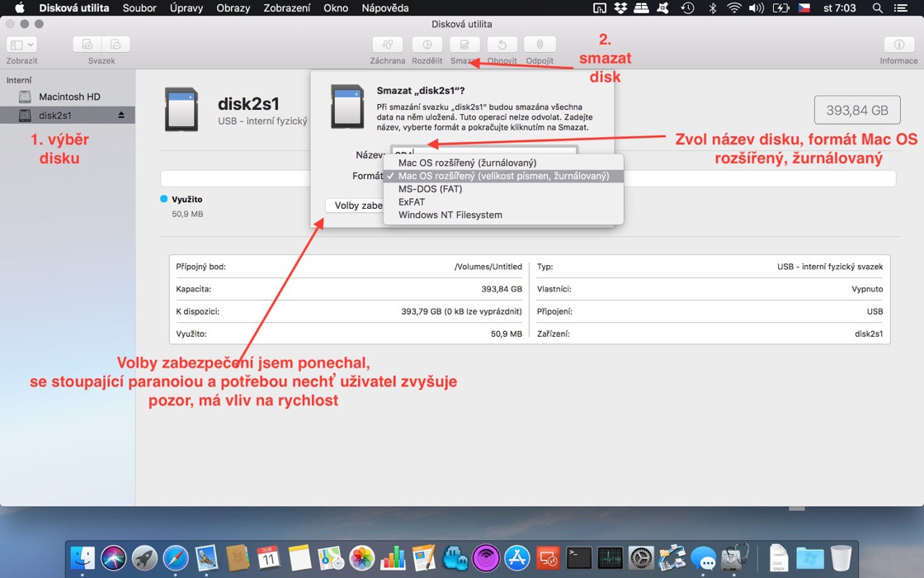Select Mac OS rozšířený (žurnálovaný) format
Viewport: 924px width, 578px height.
[503, 163]
